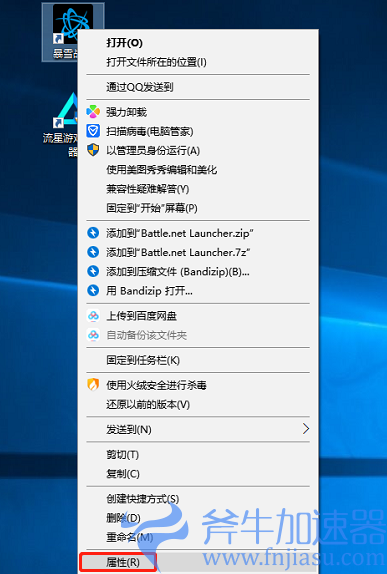Choose 固定到任务栏(K)
387x574 pixels.
(198, 361)
